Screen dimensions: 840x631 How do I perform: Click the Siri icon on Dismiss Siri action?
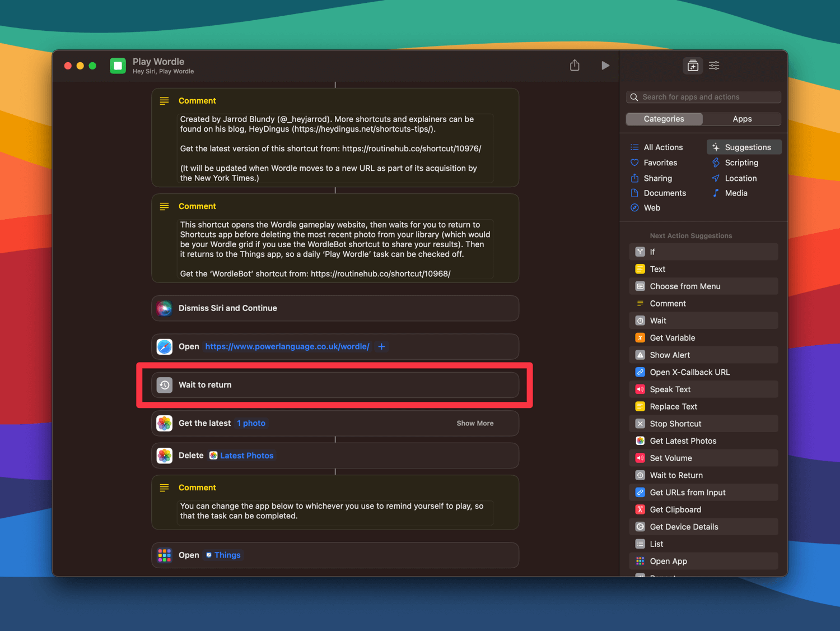tap(165, 308)
